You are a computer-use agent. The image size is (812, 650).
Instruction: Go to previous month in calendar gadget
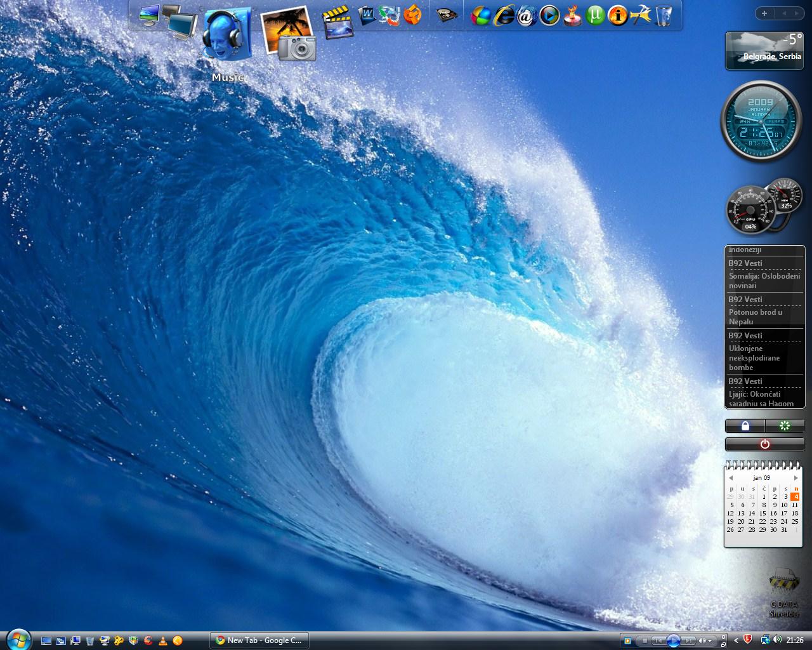click(x=731, y=478)
